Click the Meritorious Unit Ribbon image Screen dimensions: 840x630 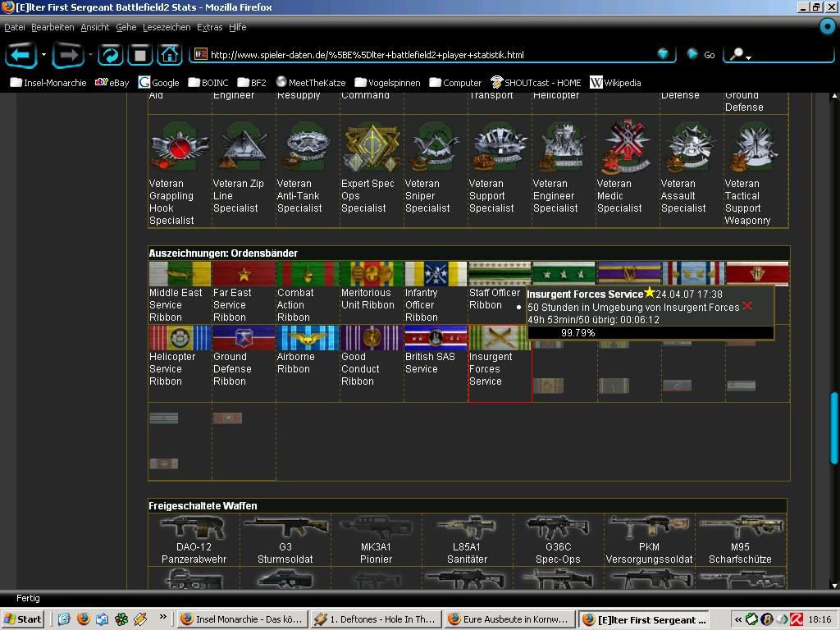372,274
